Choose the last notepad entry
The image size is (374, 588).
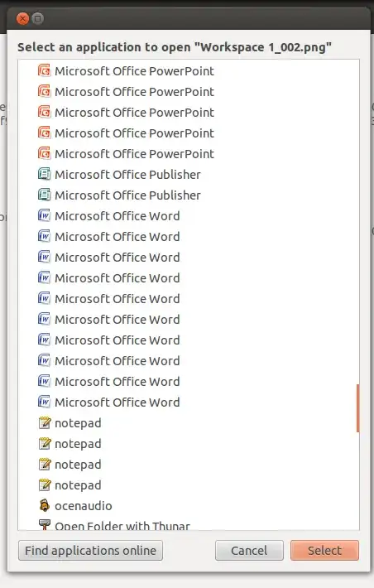pos(189,484)
